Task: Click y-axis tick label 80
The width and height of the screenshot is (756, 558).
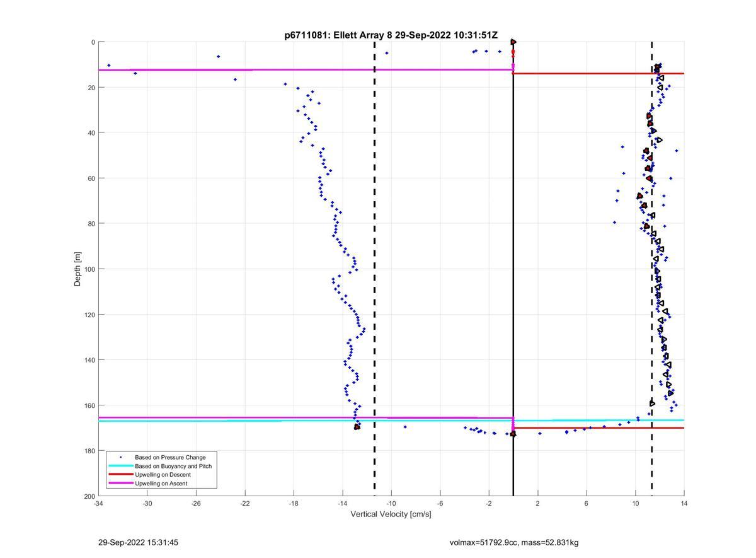Action: [91, 224]
